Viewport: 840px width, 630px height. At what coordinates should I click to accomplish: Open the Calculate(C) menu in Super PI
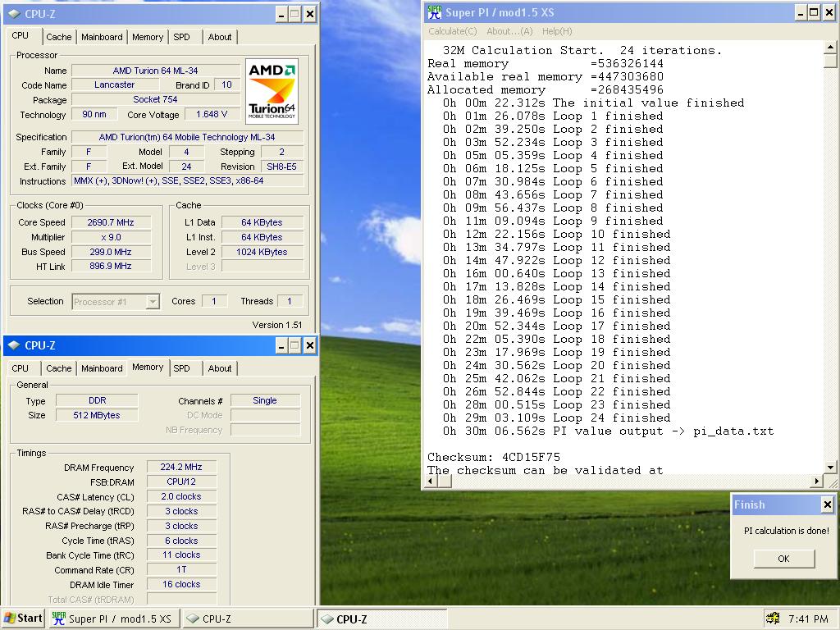coord(453,31)
